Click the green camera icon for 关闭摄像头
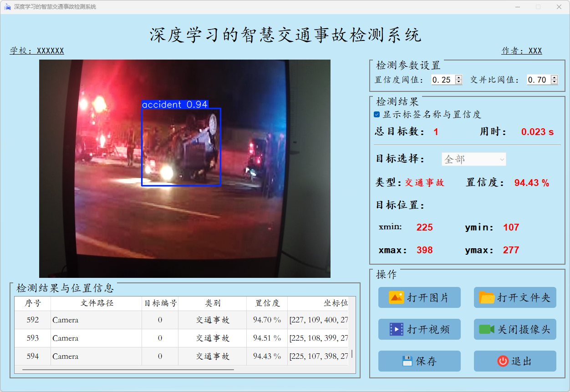The width and height of the screenshot is (570, 392). tap(487, 329)
